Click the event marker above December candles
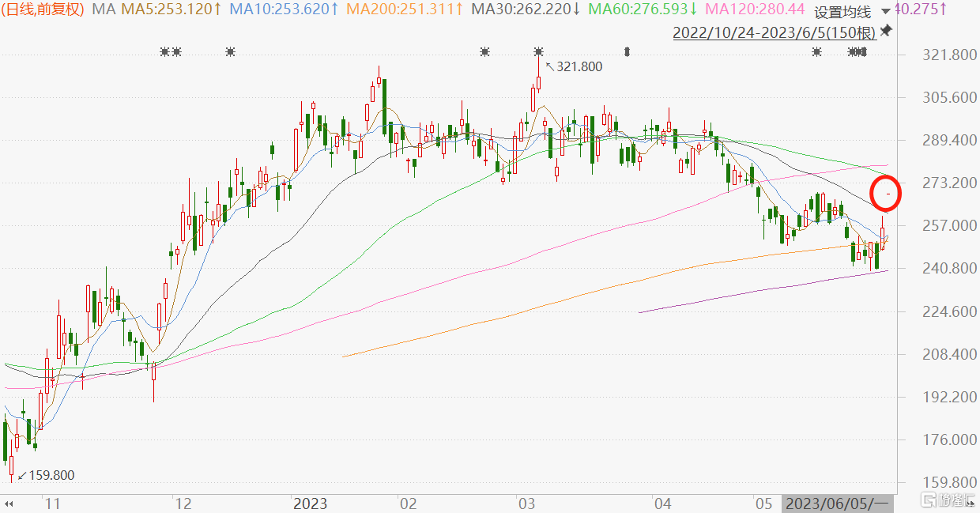Screen dimensions: 980x513 230,52
